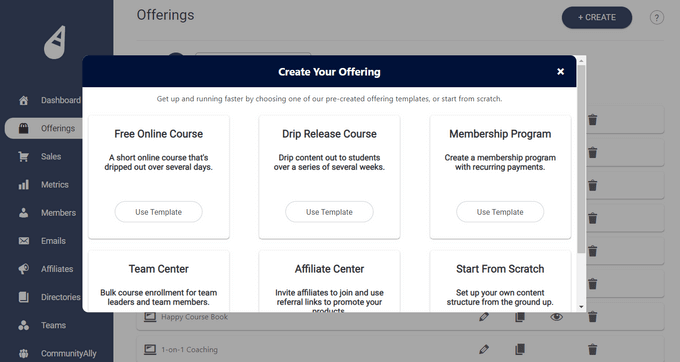
Task: Use Template for Membership Program
Action: [500, 212]
